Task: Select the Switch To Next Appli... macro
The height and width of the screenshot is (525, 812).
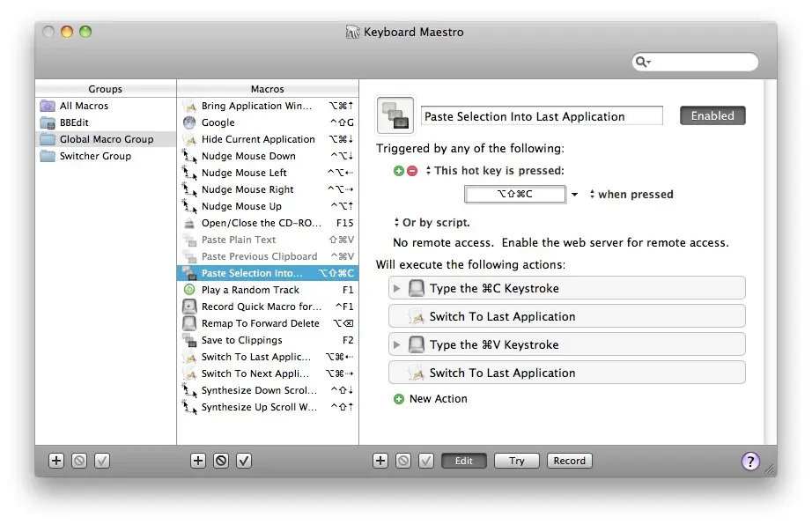Action: point(268,373)
